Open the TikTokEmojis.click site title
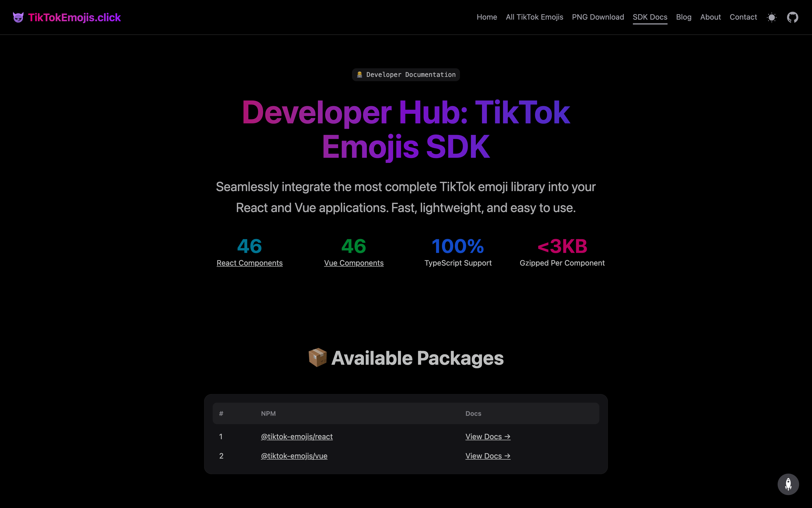 [74, 17]
